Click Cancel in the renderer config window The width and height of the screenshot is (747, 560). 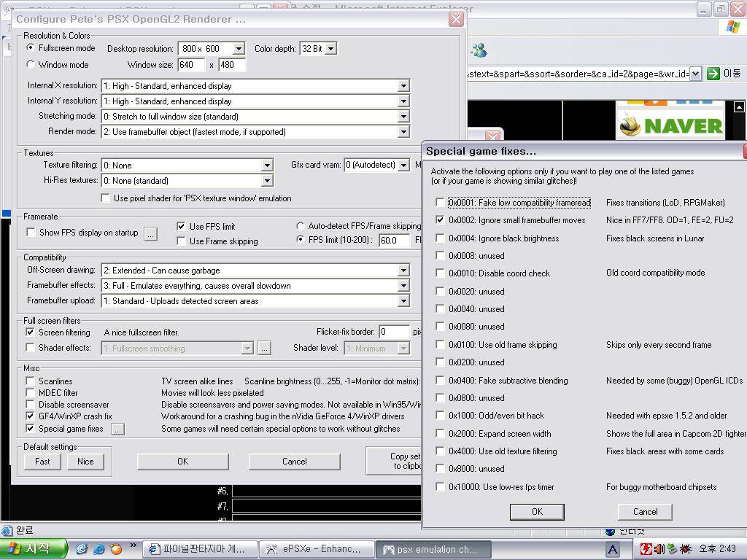[295, 462]
